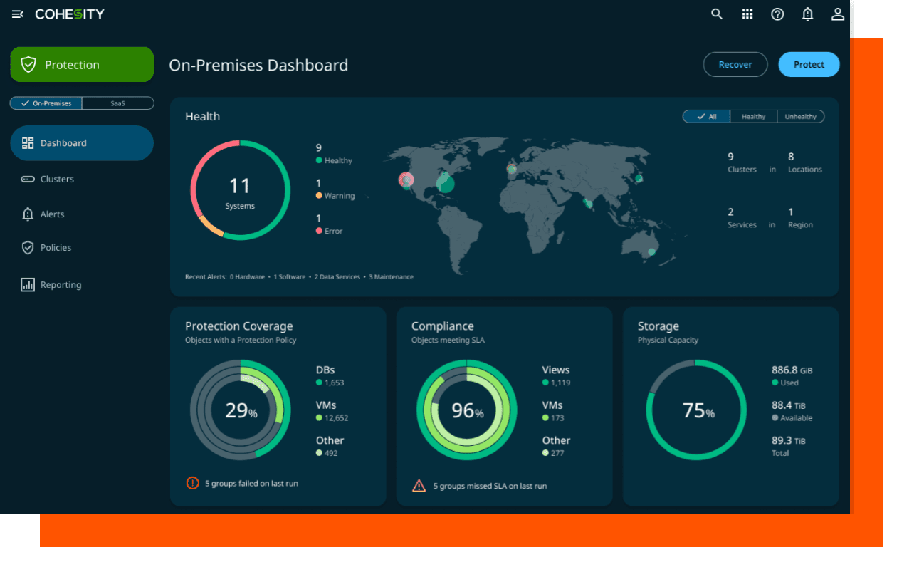Click the shield icon in Protection button
Screen dimensions: 924x577
[x=28, y=65]
